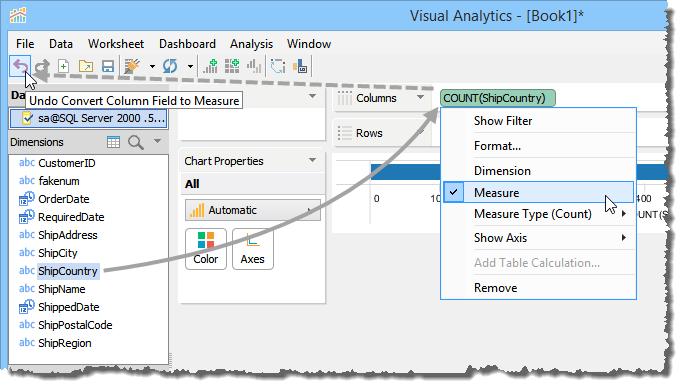Click the abc type icon beside CustomerID
The image size is (685, 388).
pos(27,163)
